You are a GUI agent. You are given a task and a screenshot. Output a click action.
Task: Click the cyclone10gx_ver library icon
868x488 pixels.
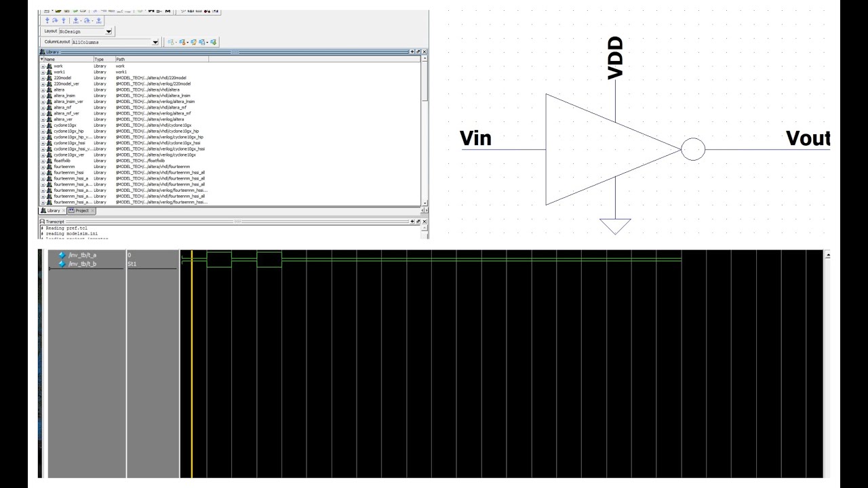tap(49, 155)
